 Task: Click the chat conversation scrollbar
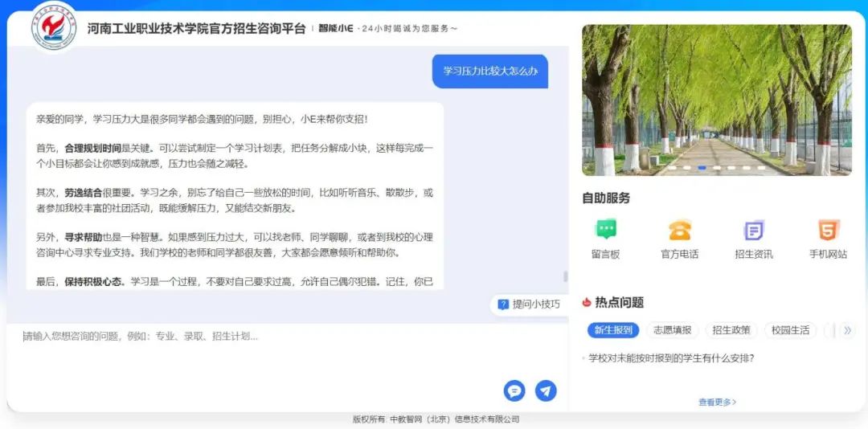(x=565, y=276)
